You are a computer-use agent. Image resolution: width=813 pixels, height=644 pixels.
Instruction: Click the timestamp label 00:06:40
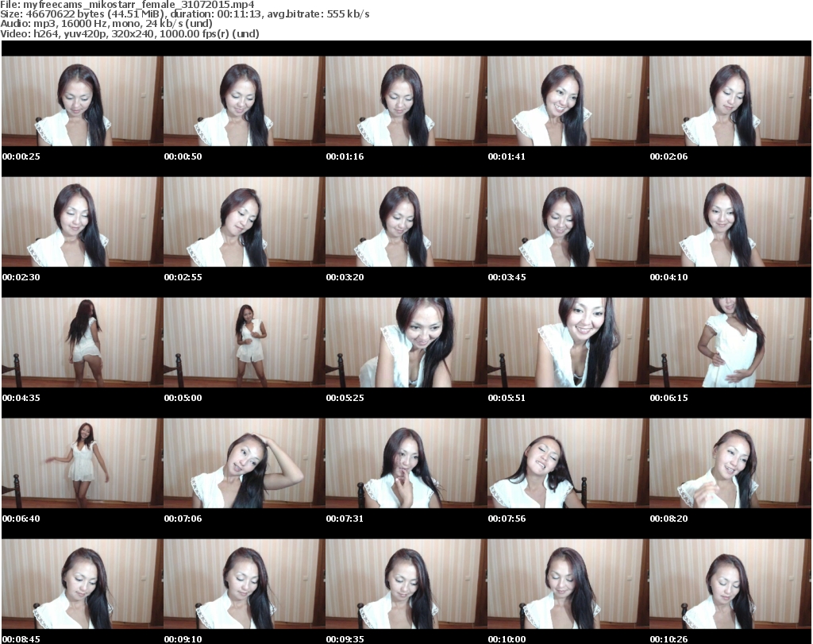pos(21,519)
